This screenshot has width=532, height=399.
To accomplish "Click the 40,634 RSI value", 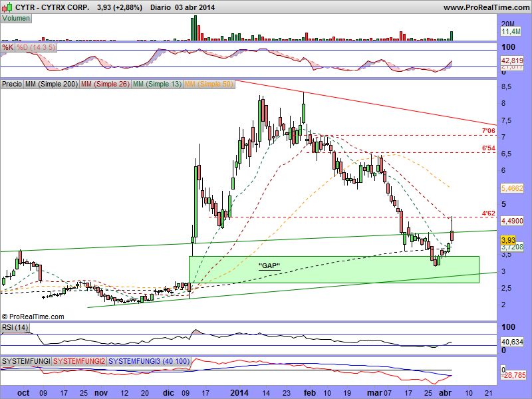I will pyautogui.click(x=512, y=342).
